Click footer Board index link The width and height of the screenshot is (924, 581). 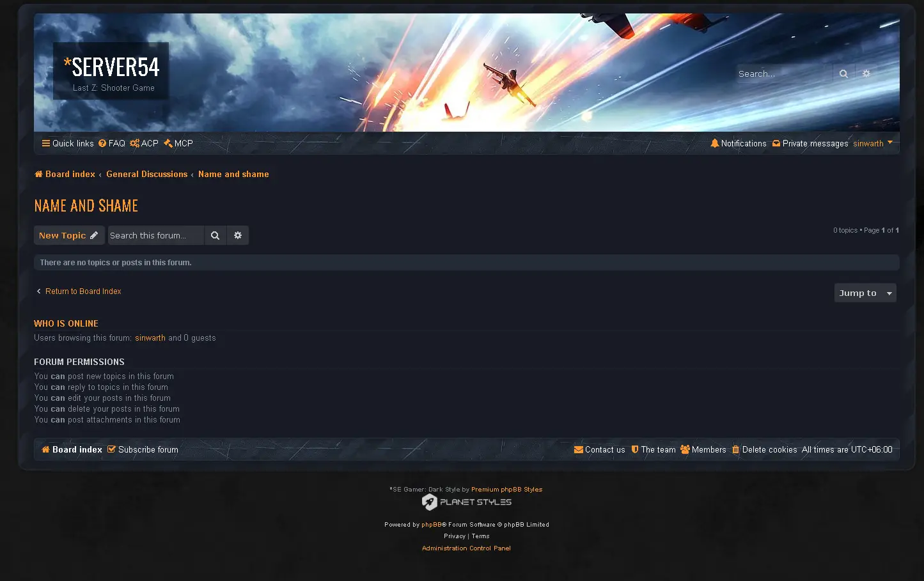[72, 449]
